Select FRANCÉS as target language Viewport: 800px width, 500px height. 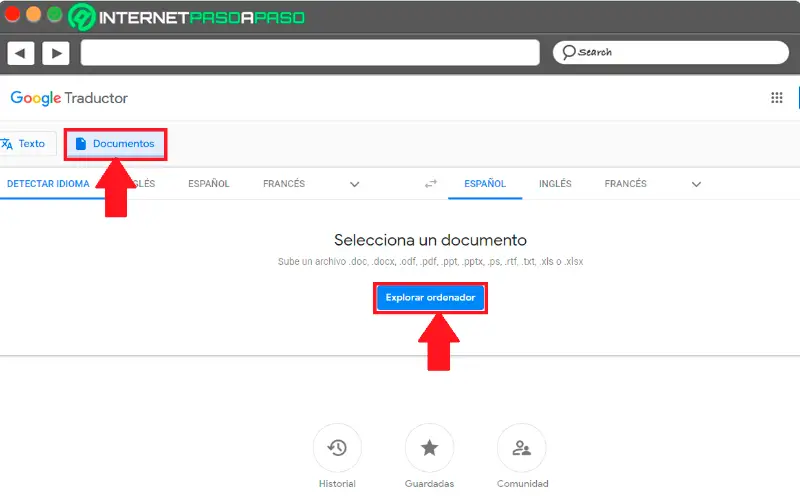pos(626,184)
